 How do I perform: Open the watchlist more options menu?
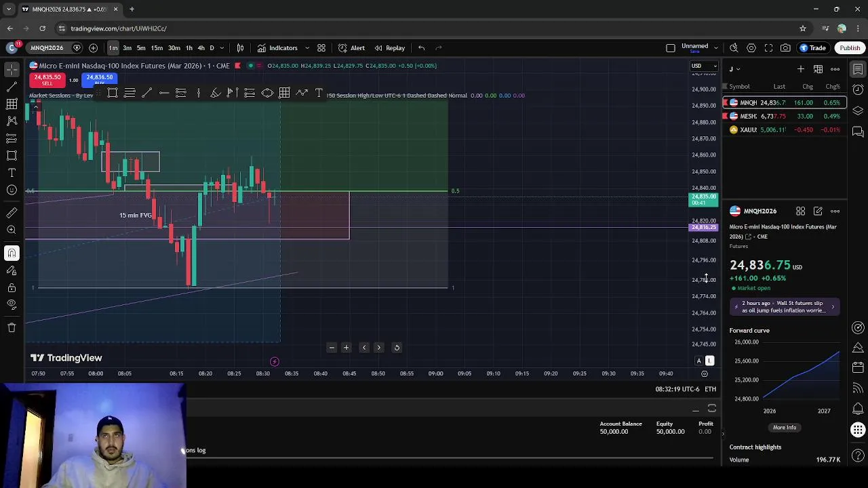click(835, 69)
